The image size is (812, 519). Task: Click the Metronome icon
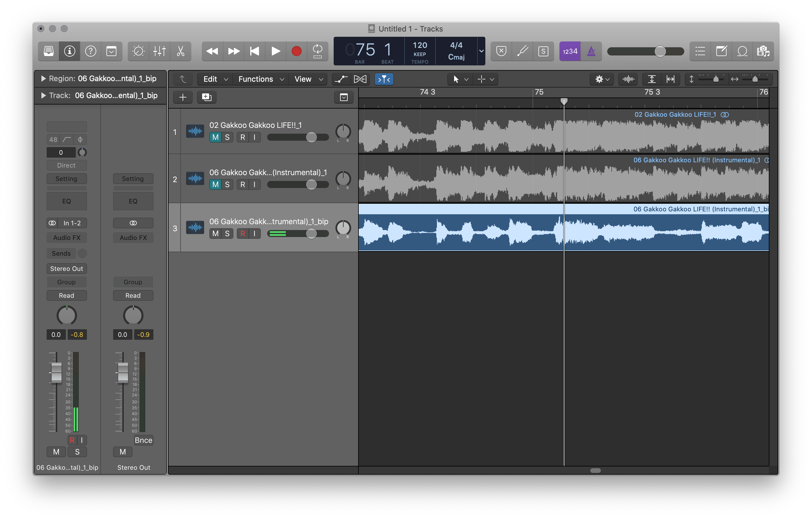click(x=591, y=51)
